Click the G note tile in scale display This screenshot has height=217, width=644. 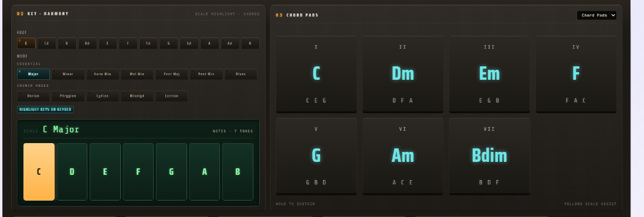pos(171,172)
